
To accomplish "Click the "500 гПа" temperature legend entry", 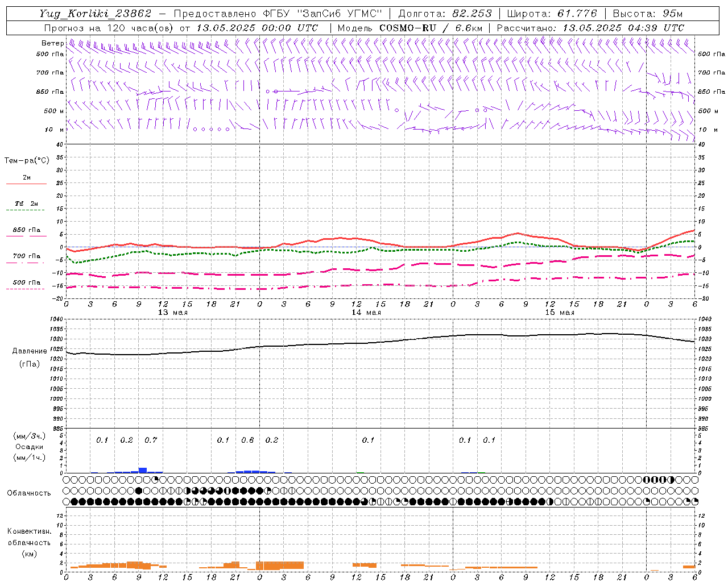I will click(27, 282).
